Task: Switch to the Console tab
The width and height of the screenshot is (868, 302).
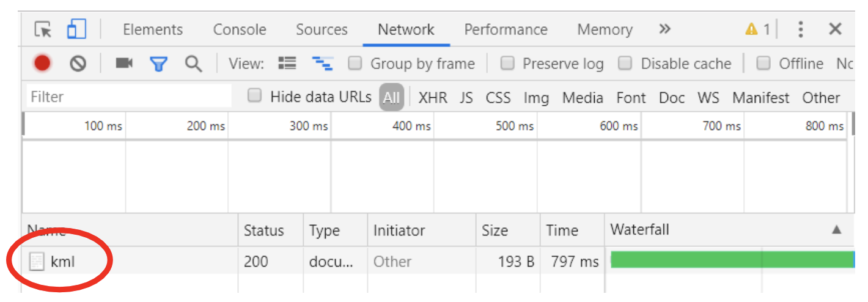Action: [240, 29]
